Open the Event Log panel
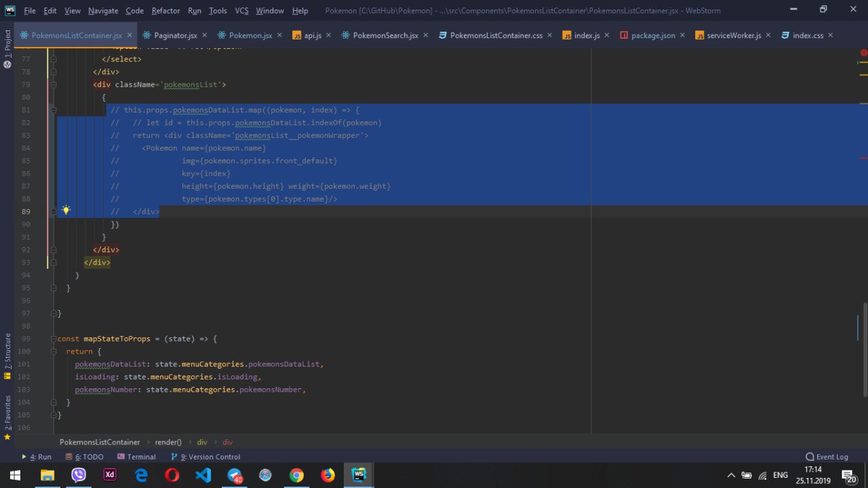The image size is (868, 488). tap(827, 457)
